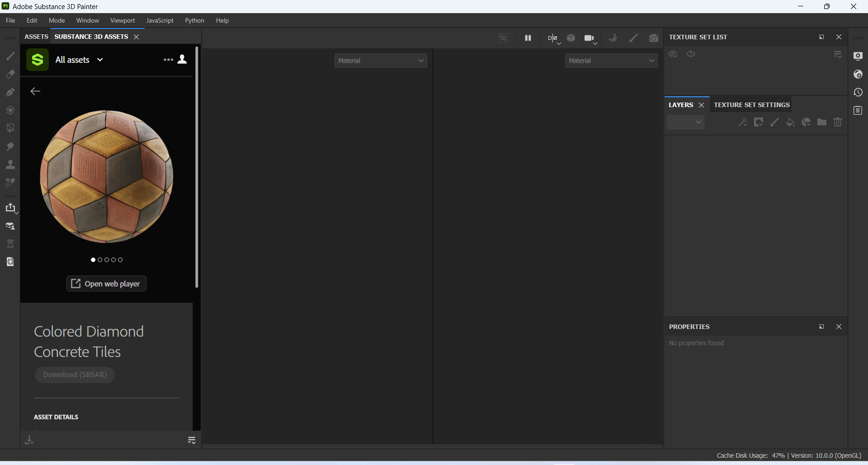Open Display settings icon in right dock
868x465 pixels.
click(858, 56)
